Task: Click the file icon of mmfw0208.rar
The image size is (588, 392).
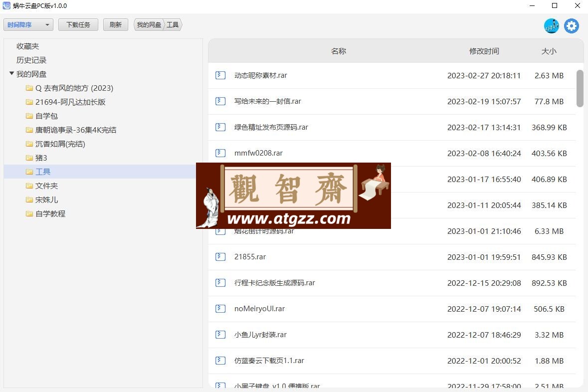Action: (220, 153)
